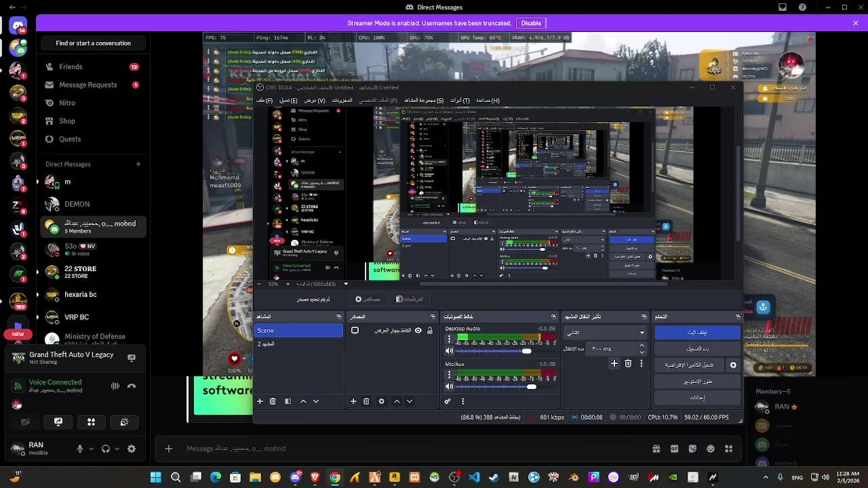Image resolution: width=868 pixels, height=488 pixels.
Task: Open emoji picker in Discord message bar
Action: coord(711,449)
